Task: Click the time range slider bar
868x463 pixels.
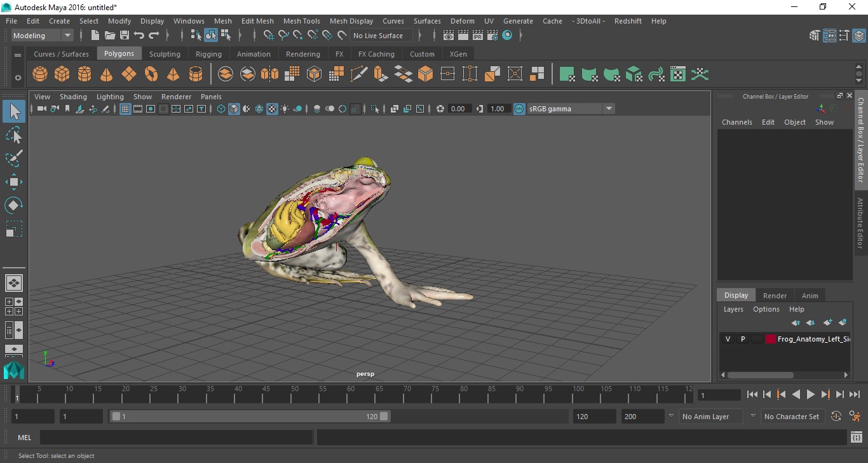Action: click(x=250, y=417)
